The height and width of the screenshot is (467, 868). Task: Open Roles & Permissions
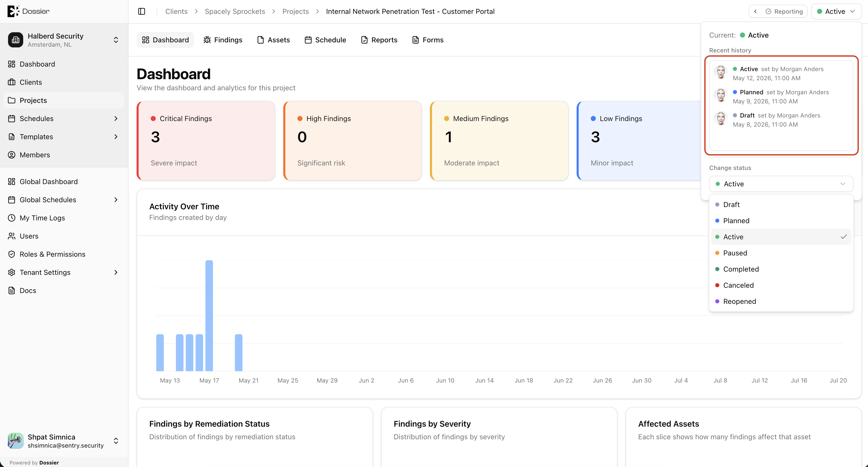click(64, 254)
